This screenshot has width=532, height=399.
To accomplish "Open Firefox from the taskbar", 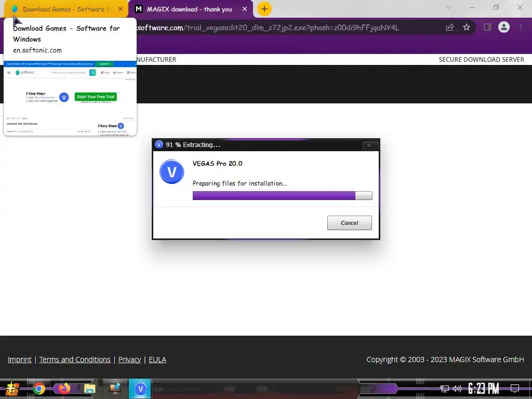I will click(64, 389).
